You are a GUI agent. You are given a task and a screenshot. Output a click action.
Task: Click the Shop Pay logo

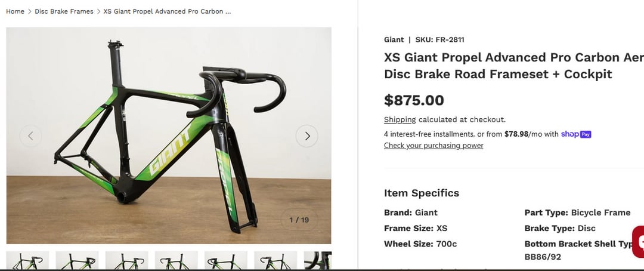[575, 134]
